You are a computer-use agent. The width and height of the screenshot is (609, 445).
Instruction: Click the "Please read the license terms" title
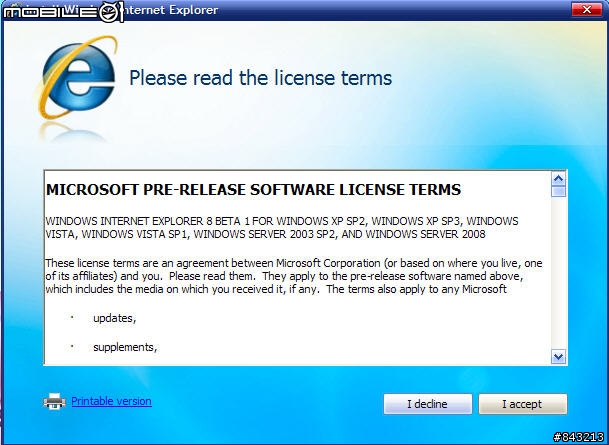coord(261,78)
